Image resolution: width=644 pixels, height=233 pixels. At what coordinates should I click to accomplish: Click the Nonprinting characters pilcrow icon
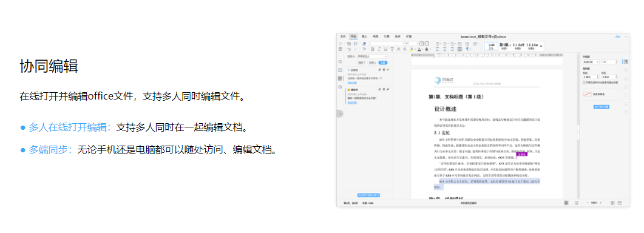(x=467, y=49)
